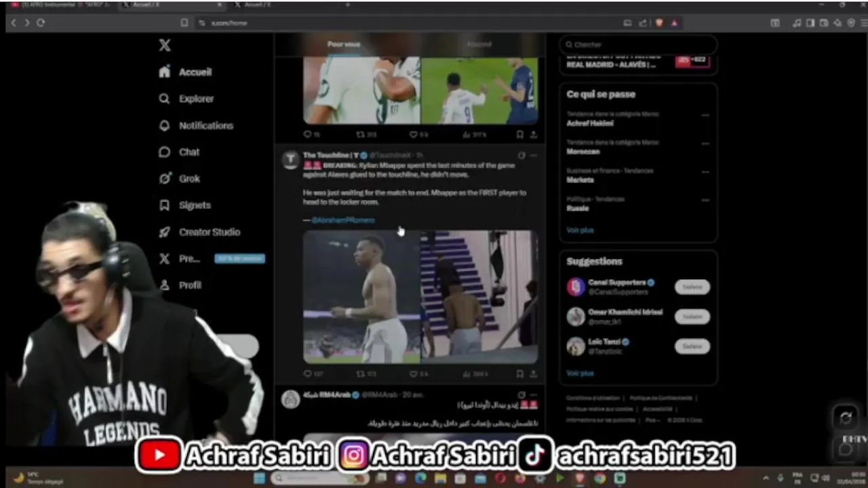Follow Omar Khamlichi Idrissi

692,317
